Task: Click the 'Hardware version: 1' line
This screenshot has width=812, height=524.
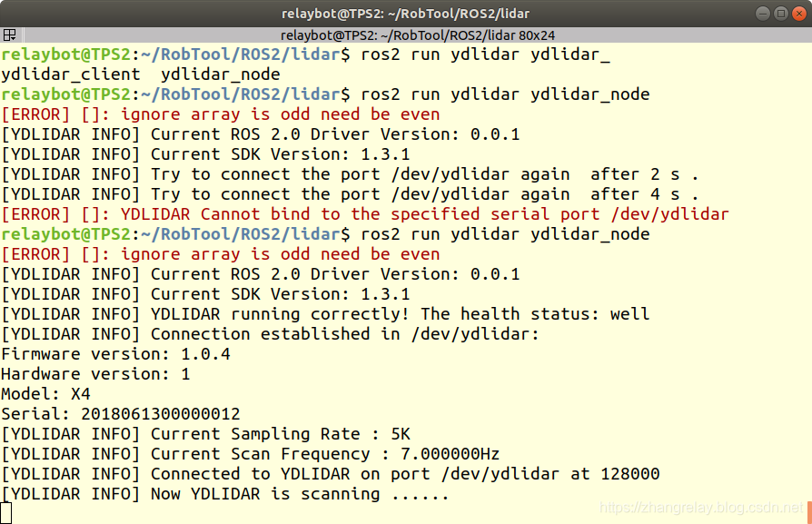Action: pyautogui.click(x=95, y=374)
